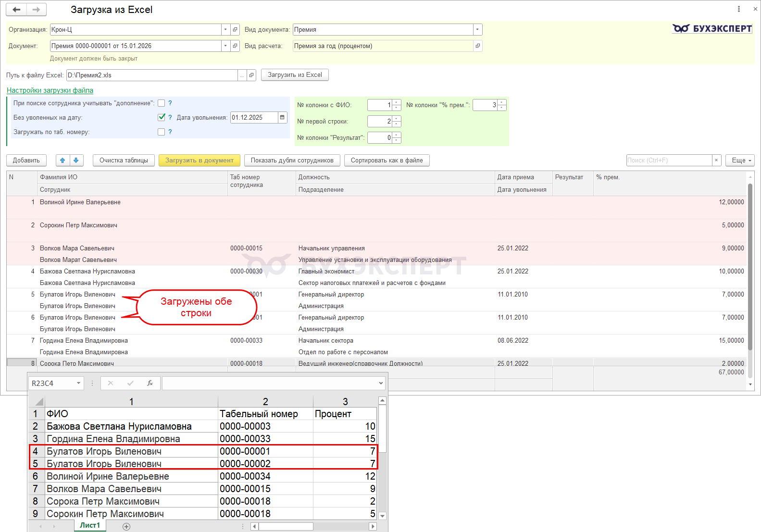Screen dimensions: 761x532
Task: Click the forward navigation arrow
Action: (x=37, y=10)
